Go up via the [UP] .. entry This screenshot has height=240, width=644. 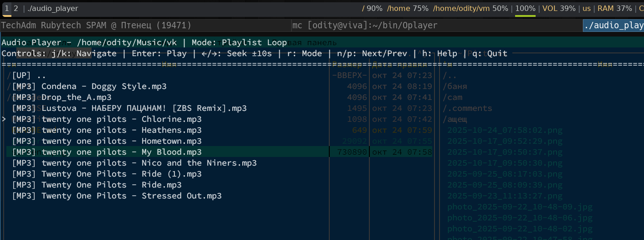29,75
